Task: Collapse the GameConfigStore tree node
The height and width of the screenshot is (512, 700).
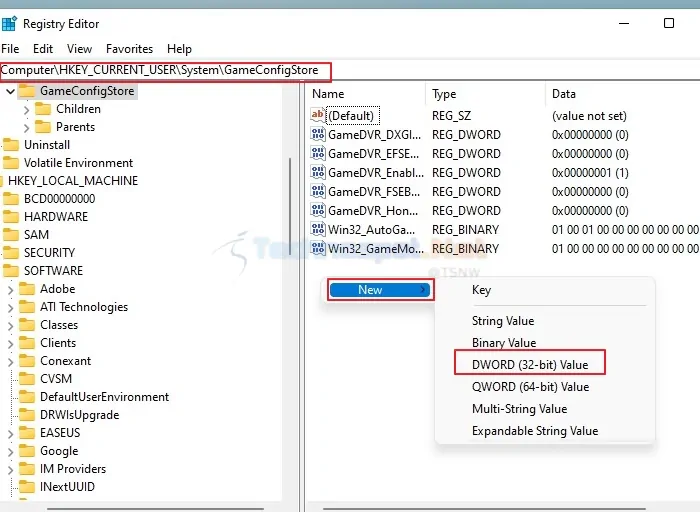Action: coord(10,92)
